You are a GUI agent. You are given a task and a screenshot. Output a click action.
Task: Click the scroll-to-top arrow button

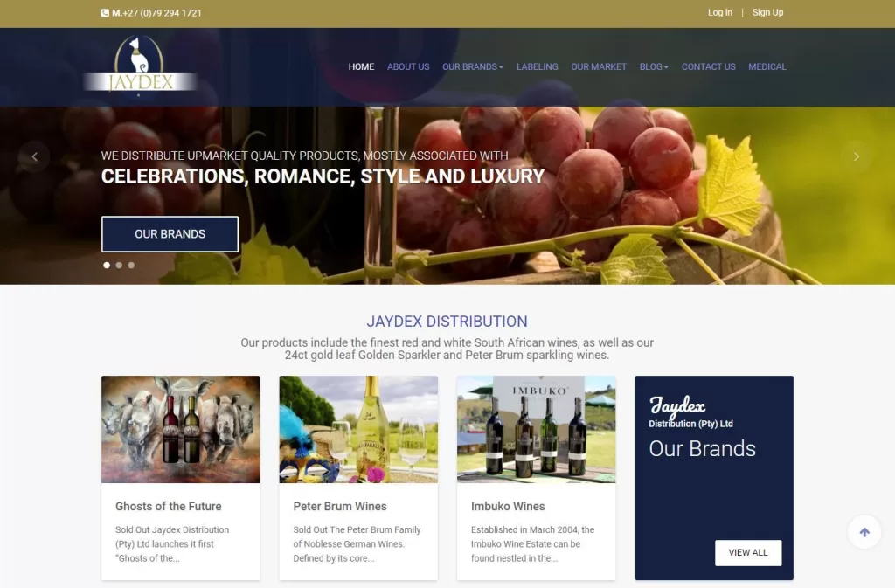(864, 531)
